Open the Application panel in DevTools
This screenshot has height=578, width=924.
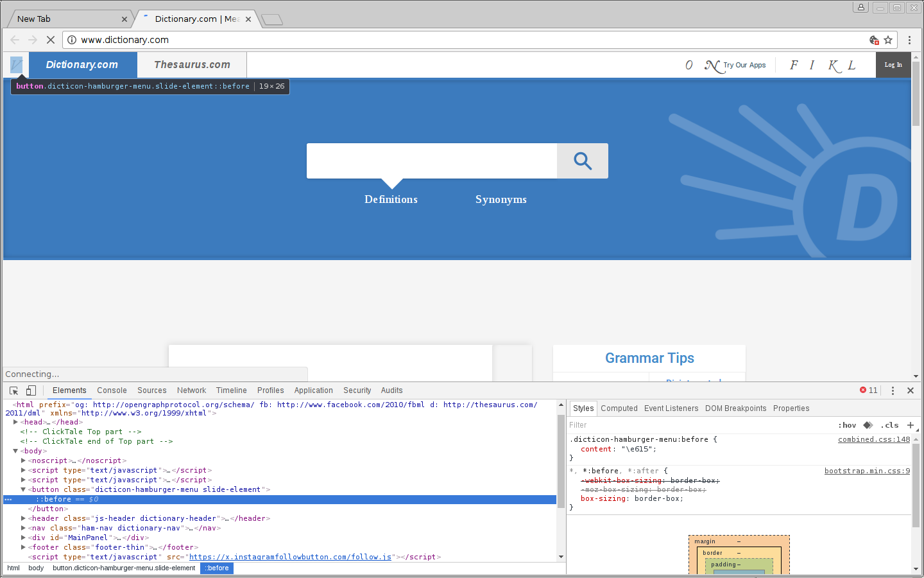click(314, 390)
